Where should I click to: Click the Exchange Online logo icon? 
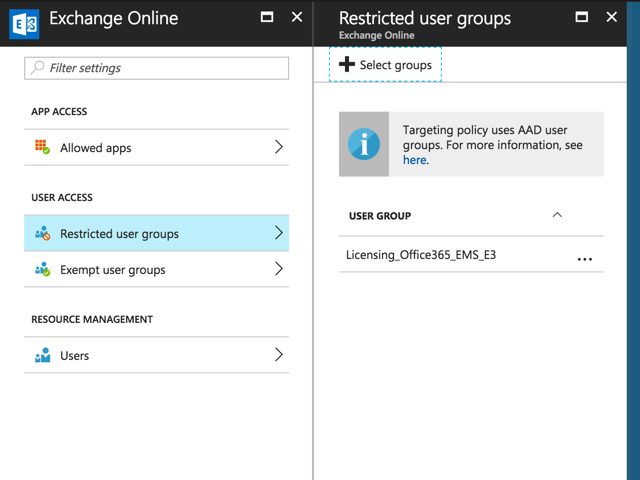click(x=24, y=24)
